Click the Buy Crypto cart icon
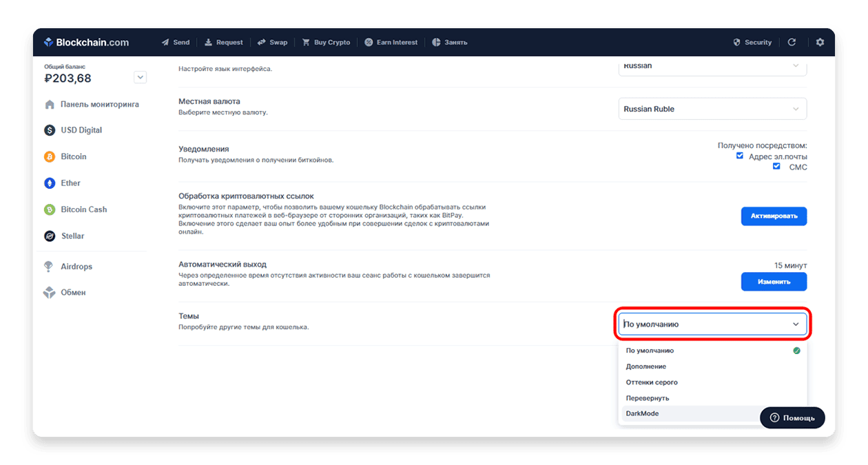Image resolution: width=868 pixels, height=465 pixels. (x=306, y=42)
